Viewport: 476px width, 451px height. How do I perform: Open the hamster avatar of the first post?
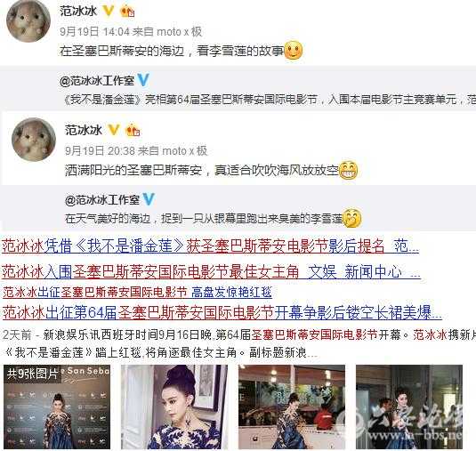28,20
